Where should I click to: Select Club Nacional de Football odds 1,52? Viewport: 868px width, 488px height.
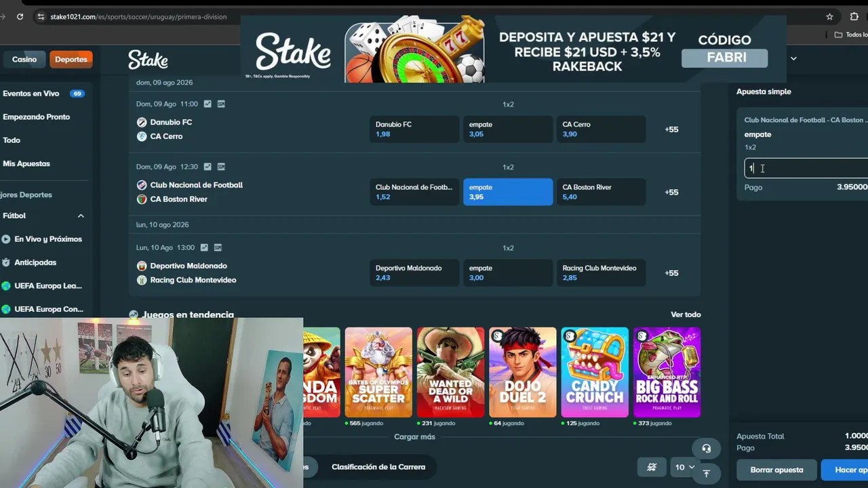[414, 192]
